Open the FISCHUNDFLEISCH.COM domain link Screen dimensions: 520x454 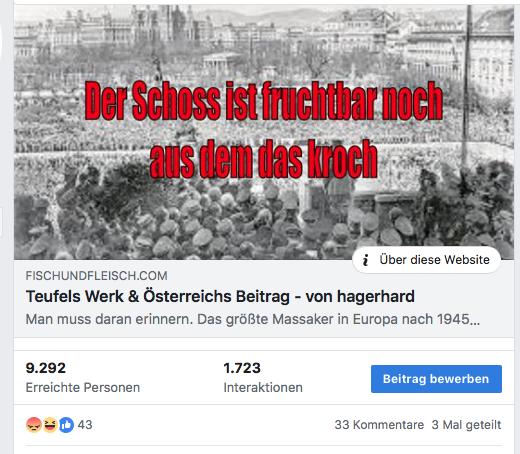(x=96, y=276)
